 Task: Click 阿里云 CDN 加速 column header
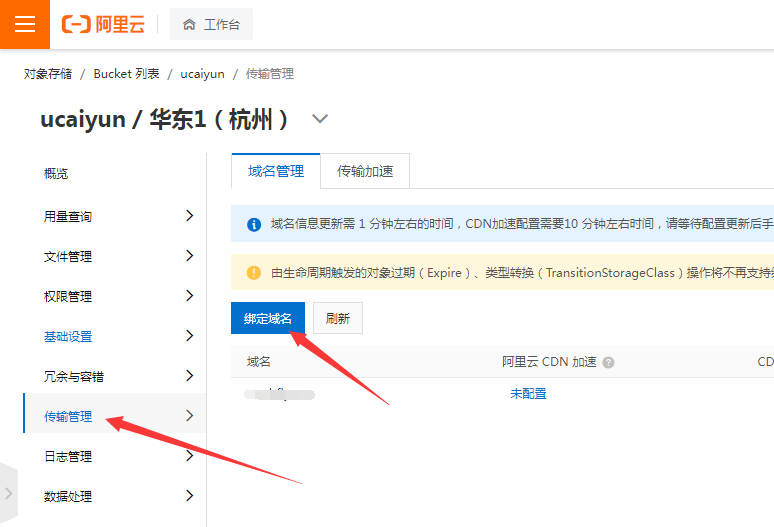549,362
